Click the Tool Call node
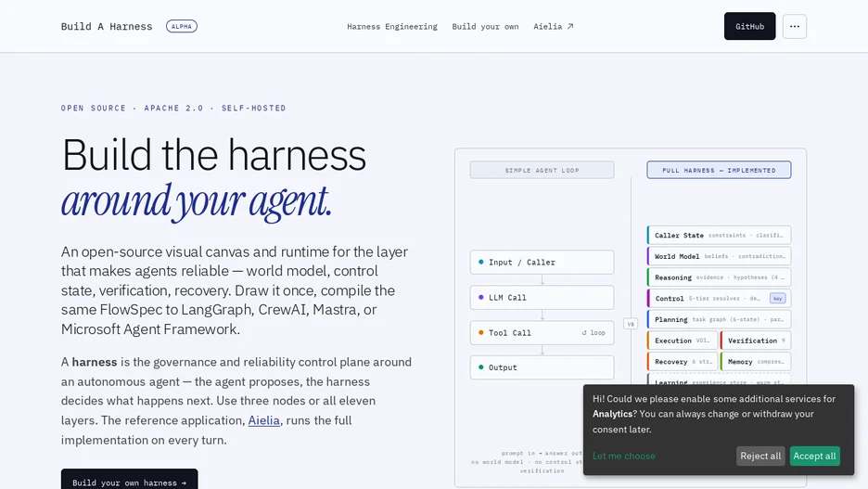The image size is (868, 489). pyautogui.click(x=542, y=333)
